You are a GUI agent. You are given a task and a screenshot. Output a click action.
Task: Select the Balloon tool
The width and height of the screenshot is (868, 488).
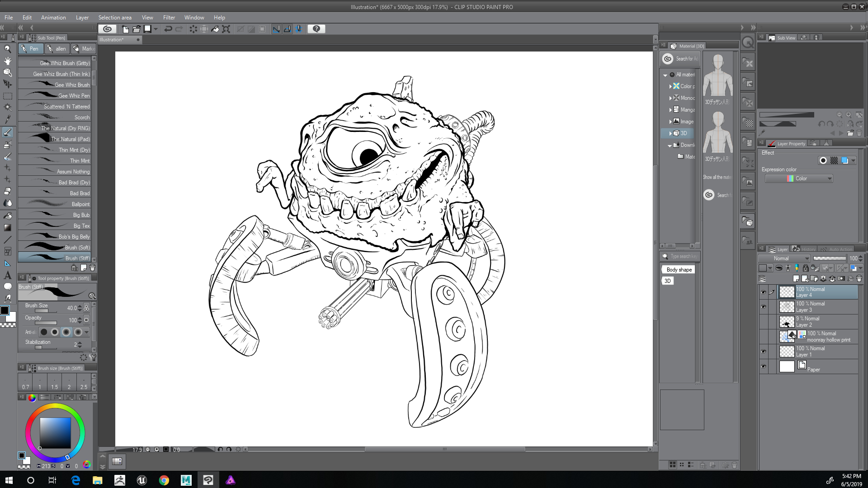pyautogui.click(x=8, y=286)
